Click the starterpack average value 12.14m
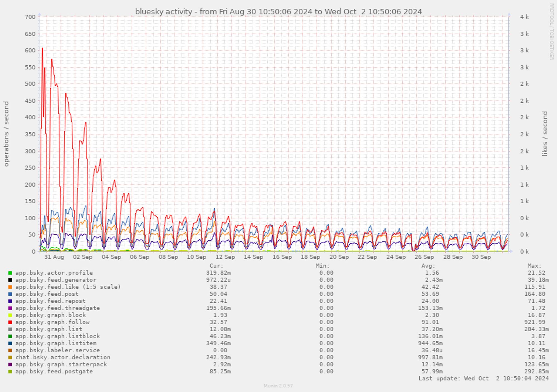 (x=432, y=364)
